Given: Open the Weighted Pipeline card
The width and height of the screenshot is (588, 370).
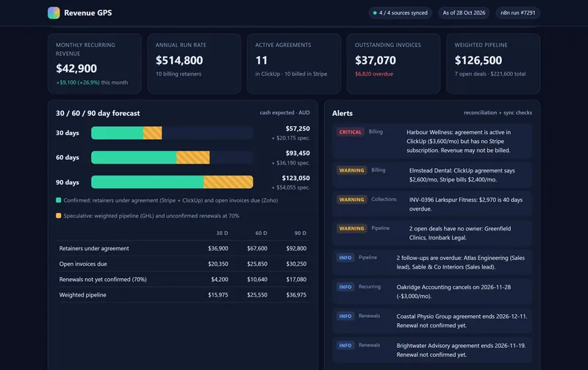Looking at the screenshot, I should pyautogui.click(x=493, y=64).
